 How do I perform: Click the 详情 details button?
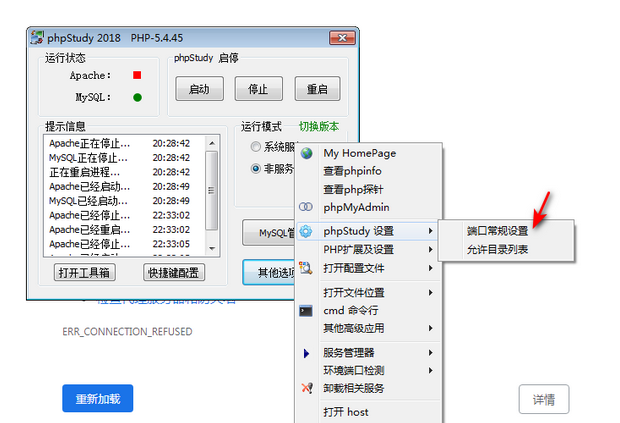[x=544, y=399]
